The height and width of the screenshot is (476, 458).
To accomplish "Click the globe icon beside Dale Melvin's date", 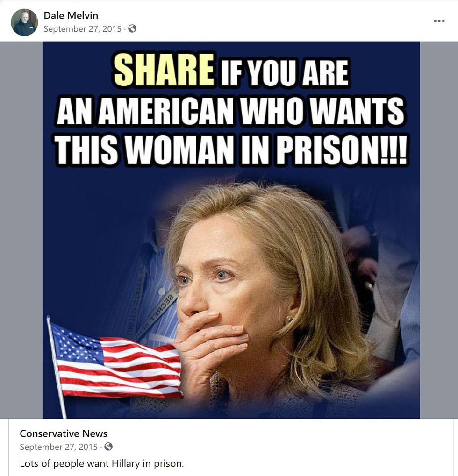I will click(x=132, y=29).
